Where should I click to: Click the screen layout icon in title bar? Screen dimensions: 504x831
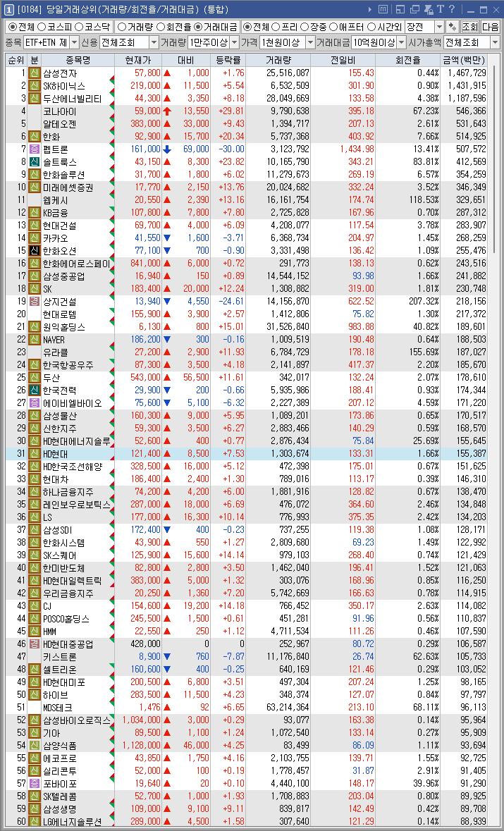click(400, 9)
